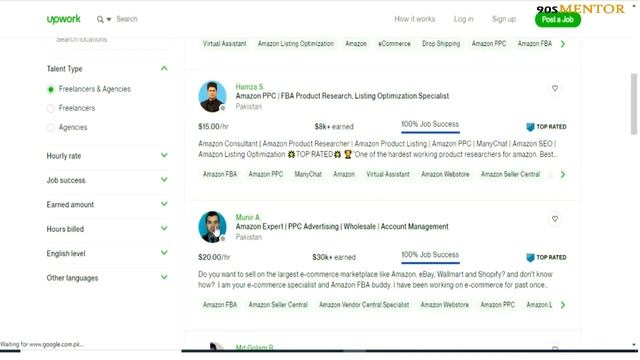
Task: Expand the Other languages filter
Action: (164, 278)
